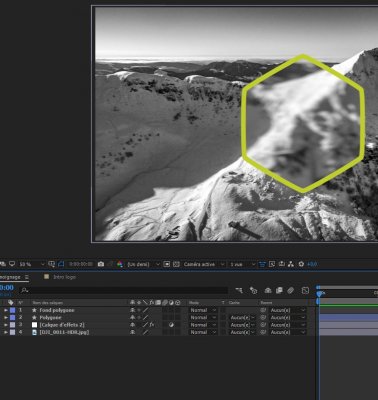
Task: Toggle the region of interest button
Action: [167, 264]
